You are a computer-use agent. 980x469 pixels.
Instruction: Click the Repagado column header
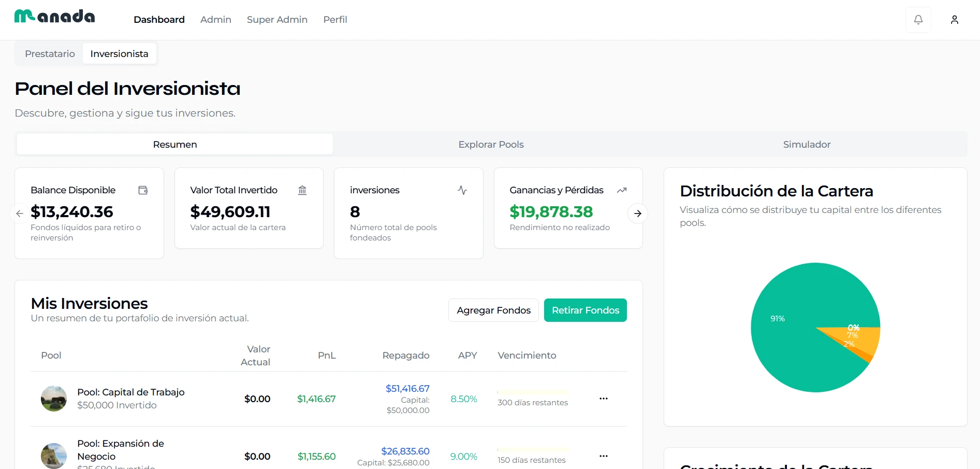[x=406, y=356]
